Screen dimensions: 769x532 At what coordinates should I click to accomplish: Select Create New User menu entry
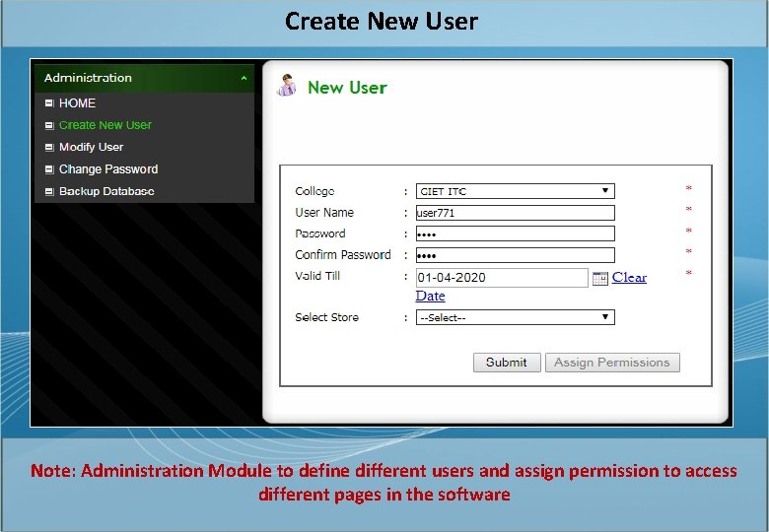[105, 125]
